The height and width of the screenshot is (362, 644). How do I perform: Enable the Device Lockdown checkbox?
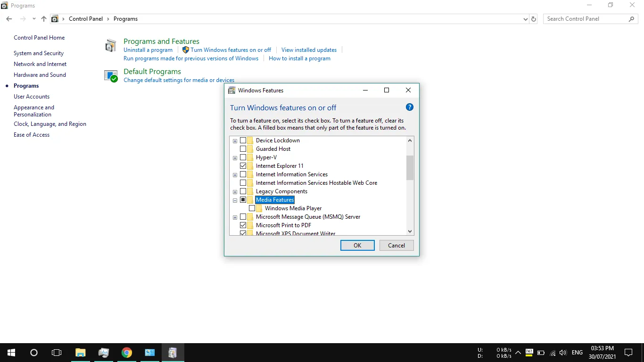click(243, 140)
